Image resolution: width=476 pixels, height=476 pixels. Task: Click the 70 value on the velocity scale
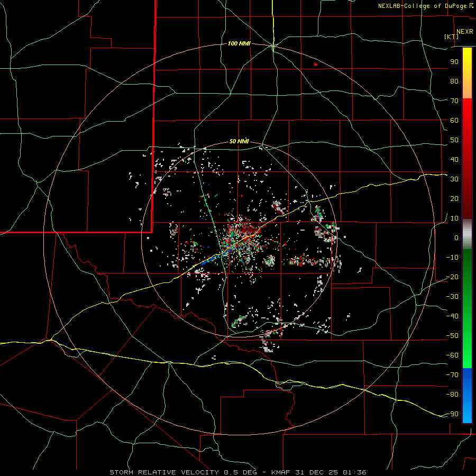click(x=454, y=101)
